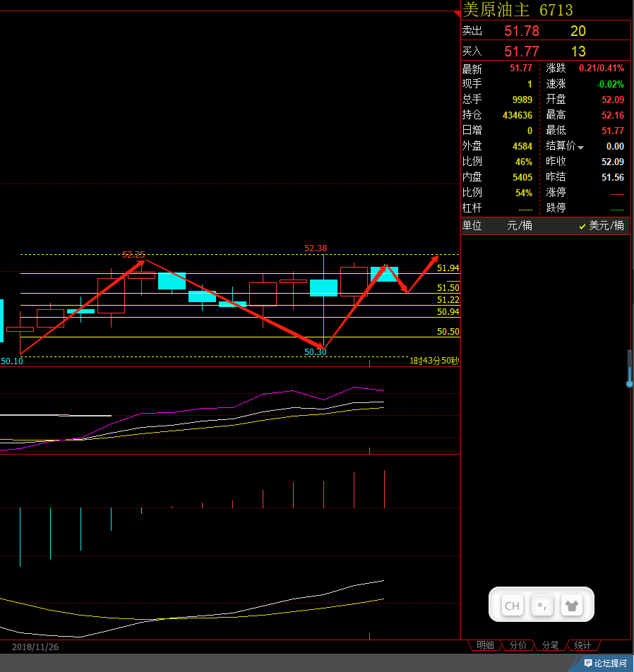634x672 pixels.
Task: Click the 速涨 value -0.02%
Action: pyautogui.click(x=611, y=84)
